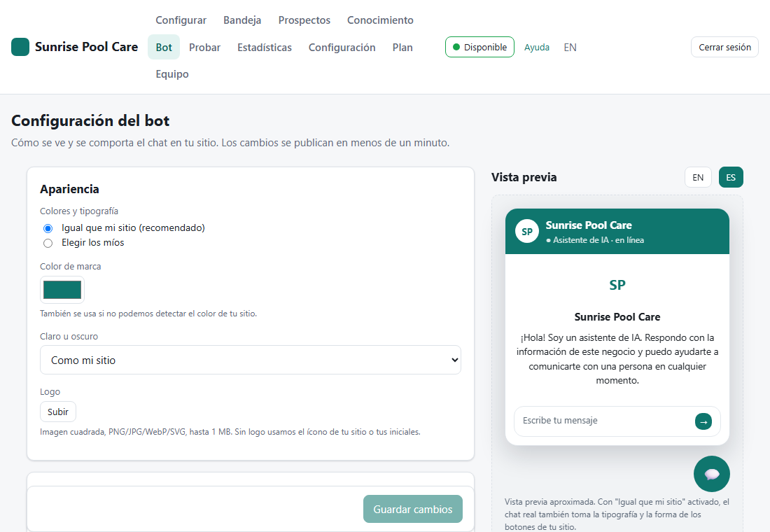The image size is (770, 532).
Task: Click the 'Color de marca' label
Action: point(70,266)
